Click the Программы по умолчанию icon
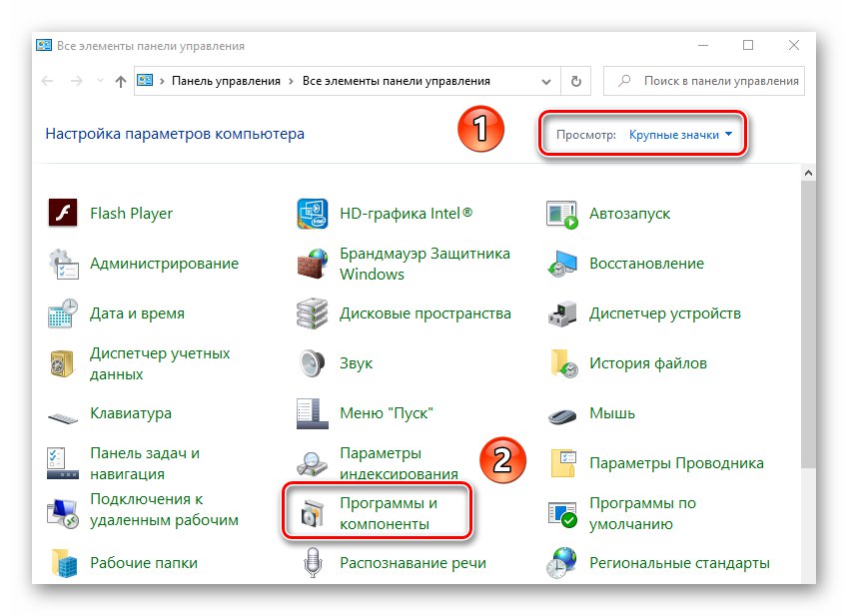Screen dimensions: 848x616 click(x=562, y=514)
